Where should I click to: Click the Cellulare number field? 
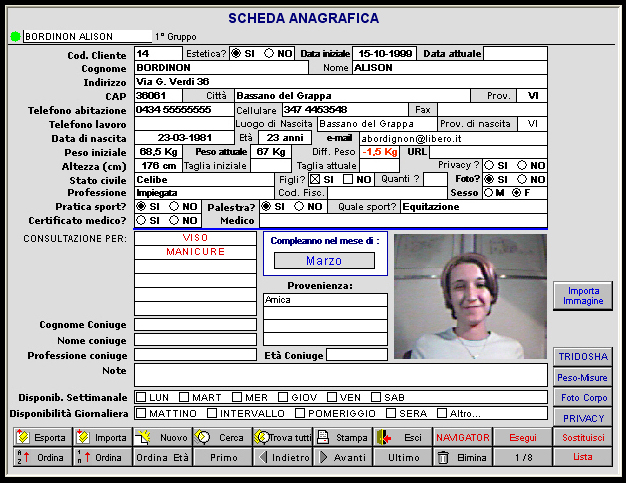(345, 109)
